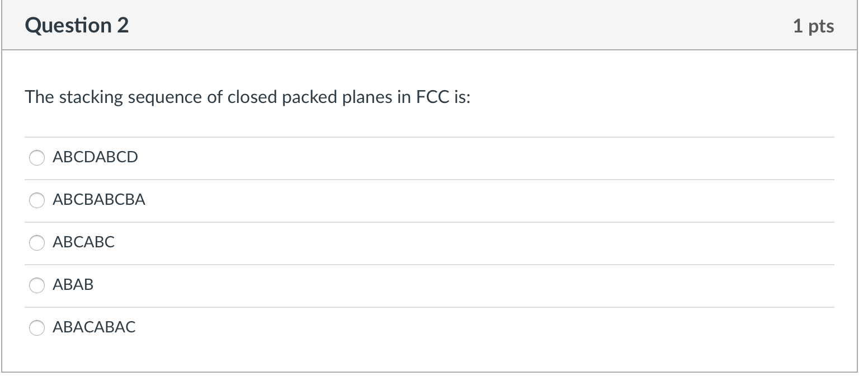This screenshot has width=868, height=385.
Task: Click the "Question 2" heading
Action: point(77,26)
